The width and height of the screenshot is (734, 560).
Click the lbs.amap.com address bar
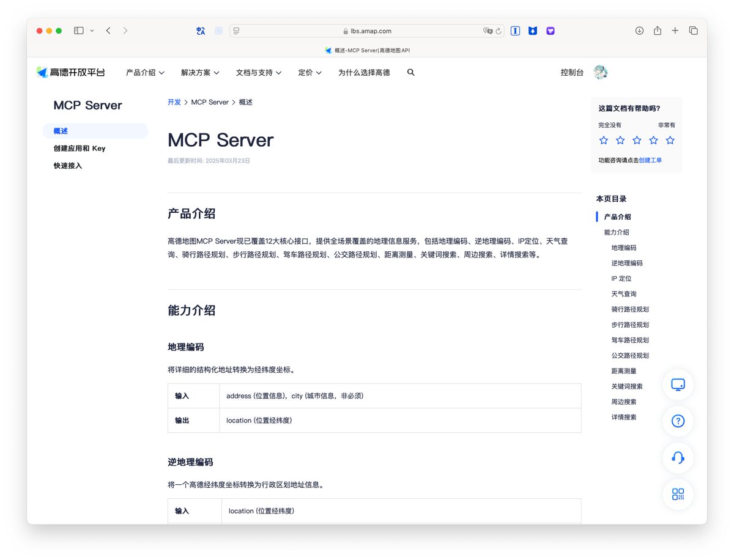367,31
